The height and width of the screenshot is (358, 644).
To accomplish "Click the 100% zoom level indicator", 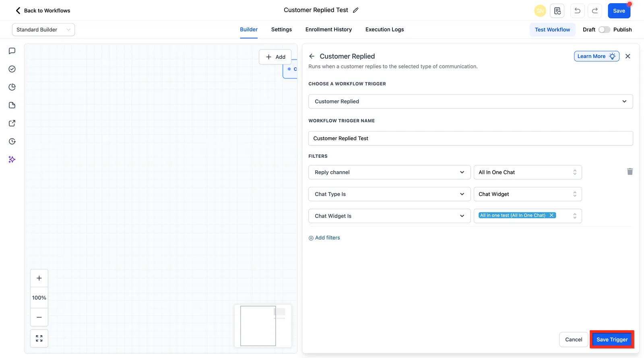I will click(39, 298).
